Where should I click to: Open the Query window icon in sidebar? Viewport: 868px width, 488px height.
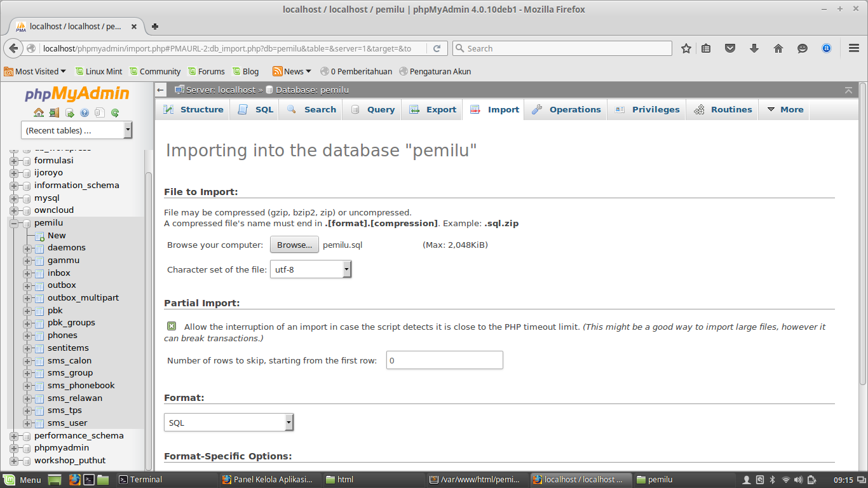pyautogui.click(x=69, y=113)
